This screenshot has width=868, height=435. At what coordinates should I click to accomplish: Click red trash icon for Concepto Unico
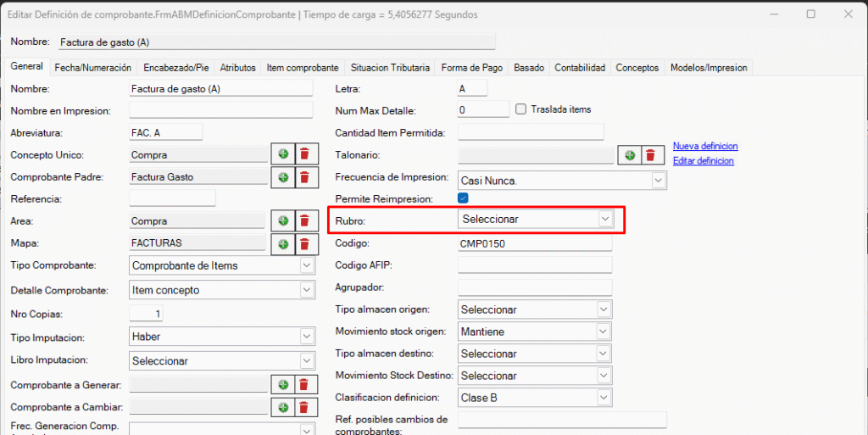[x=306, y=154]
